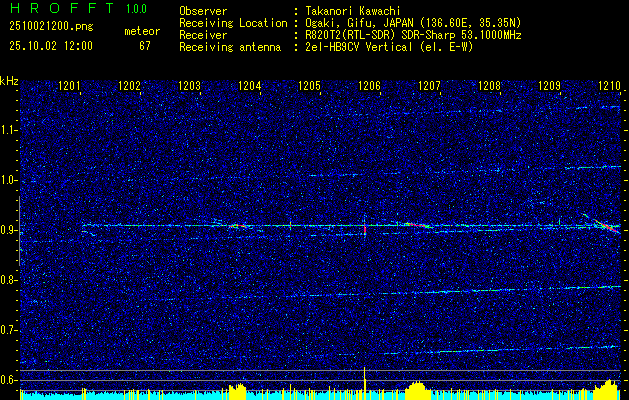Click time marker 1209
Viewport: 629px width, 400px height.
pos(549,85)
